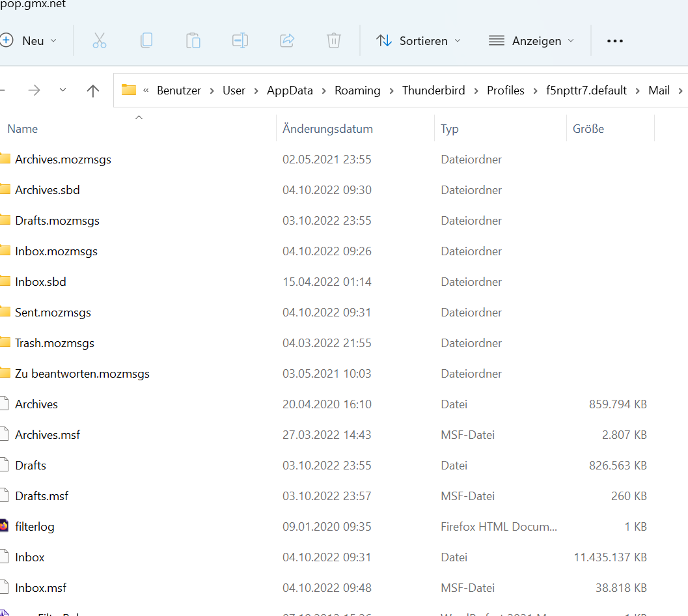This screenshot has width=688, height=616.
Task: Expand the recent locations chevron
Action: click(63, 91)
